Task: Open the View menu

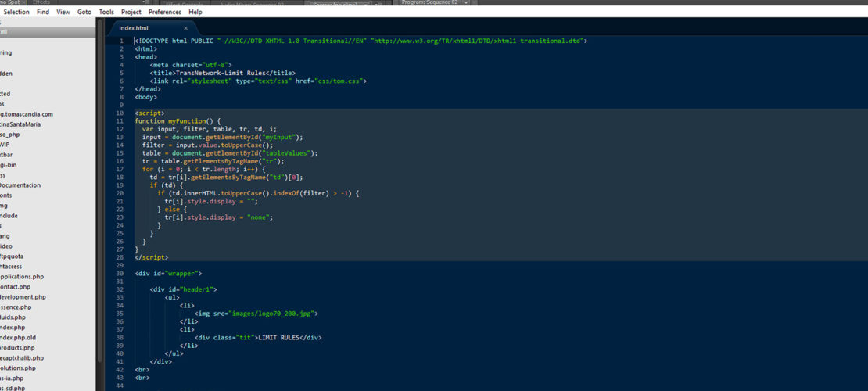Action: 63,12
